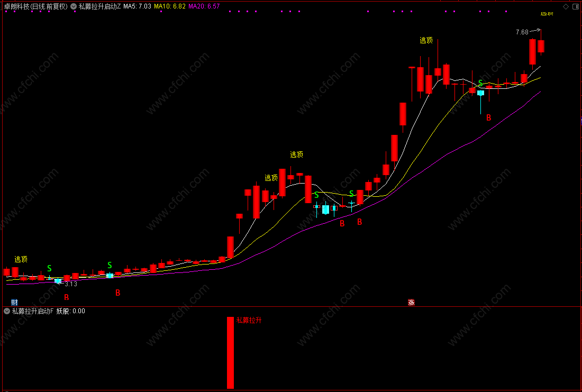Image resolution: width=582 pixels, height=392 pixels.
Task: Open the 私募拉升启动Z indicator dropdown arrow
Action: [74, 6]
